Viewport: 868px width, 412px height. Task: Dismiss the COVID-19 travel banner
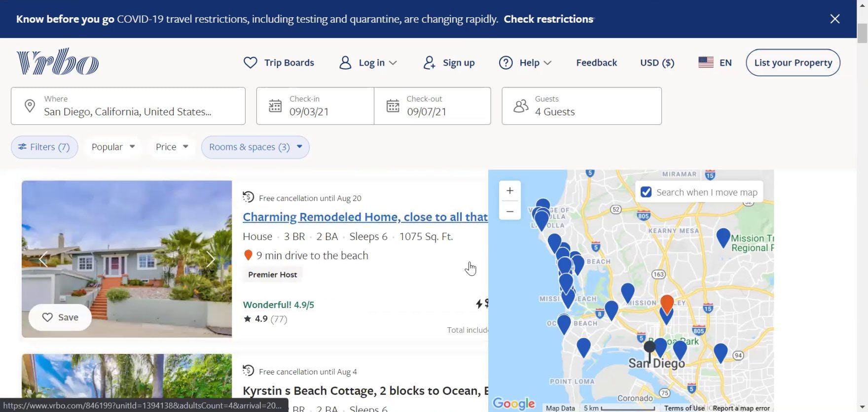[834, 19]
